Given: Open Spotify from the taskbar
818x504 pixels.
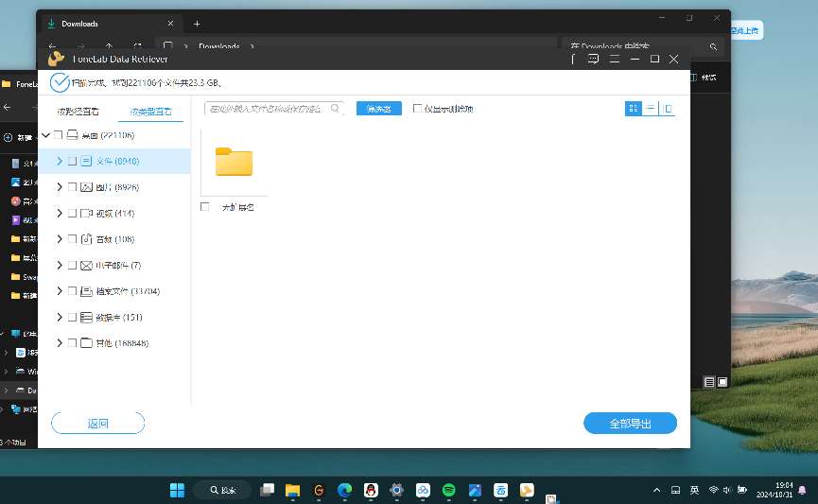Looking at the screenshot, I should 448,491.
